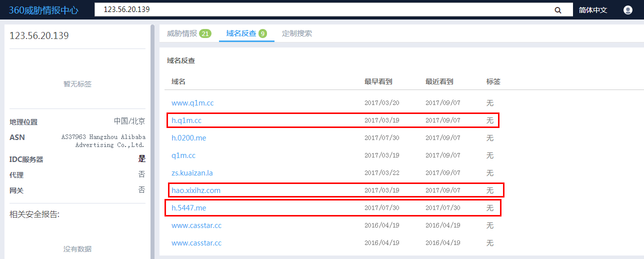This screenshot has width=644, height=259.
Task: Click the 没有数据 placeholder text
Action: (77, 249)
